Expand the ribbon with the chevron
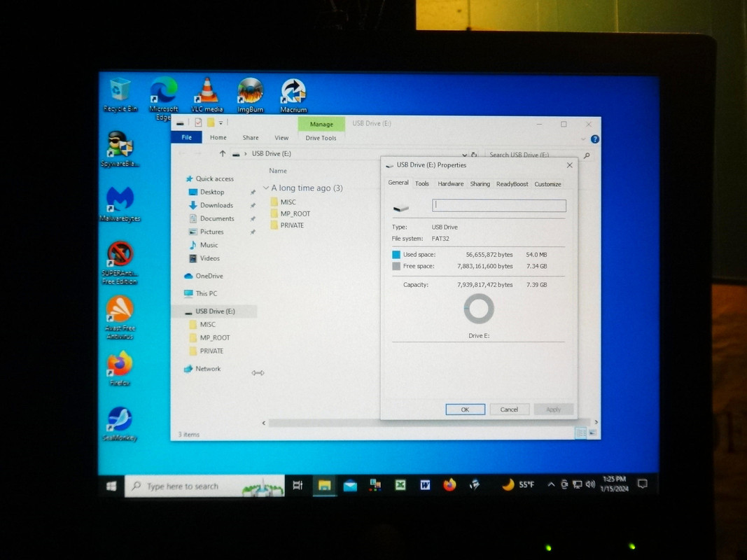747x560 pixels. pos(583,139)
